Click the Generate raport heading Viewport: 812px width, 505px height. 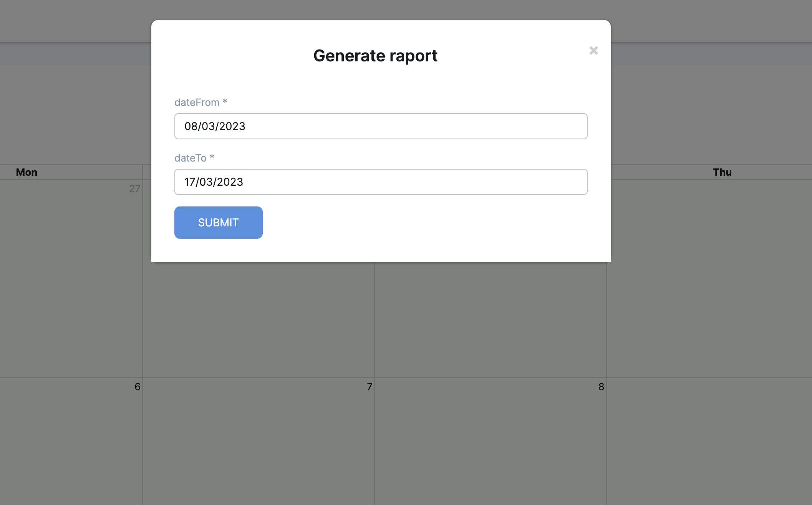375,56
